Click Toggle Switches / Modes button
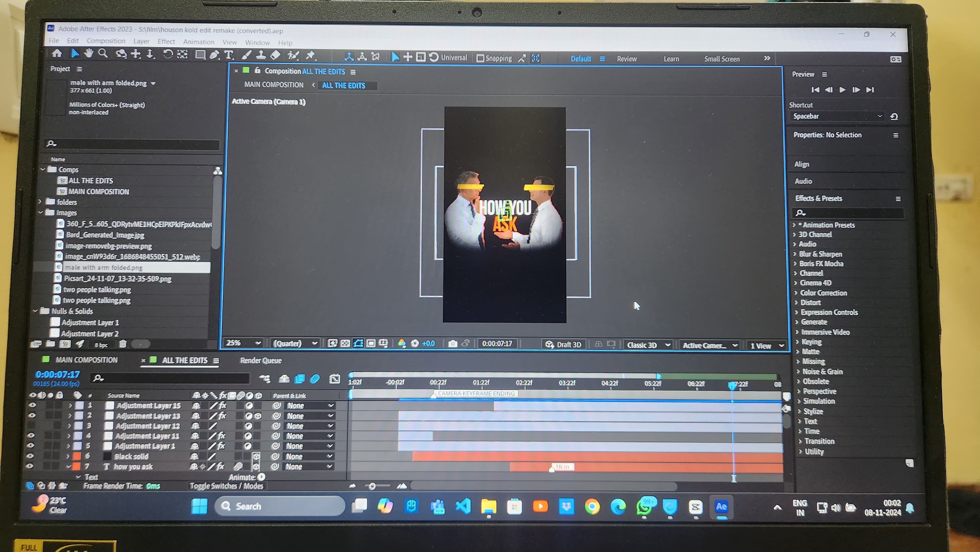980x552 pixels. tap(226, 486)
